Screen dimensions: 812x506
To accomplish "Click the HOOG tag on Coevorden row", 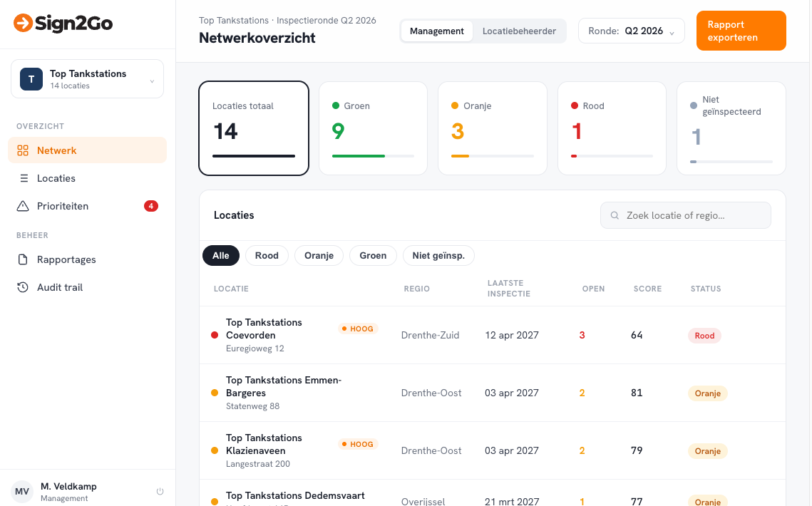I will point(358,329).
